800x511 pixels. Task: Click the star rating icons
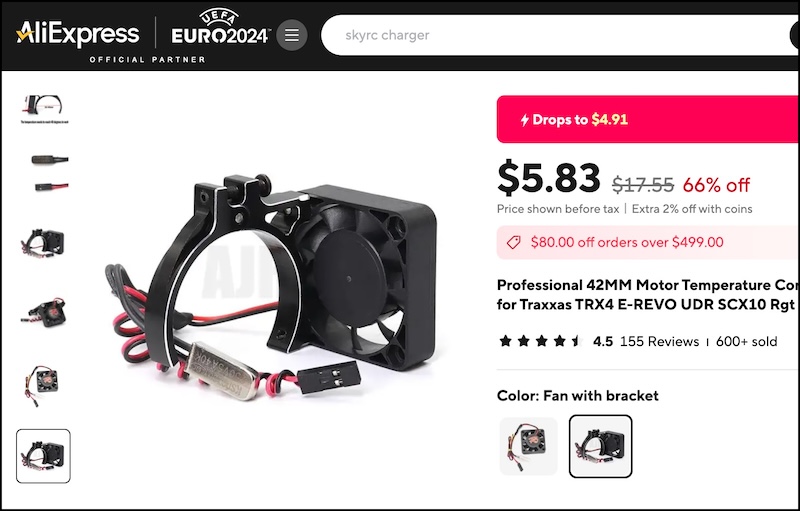coord(541,341)
